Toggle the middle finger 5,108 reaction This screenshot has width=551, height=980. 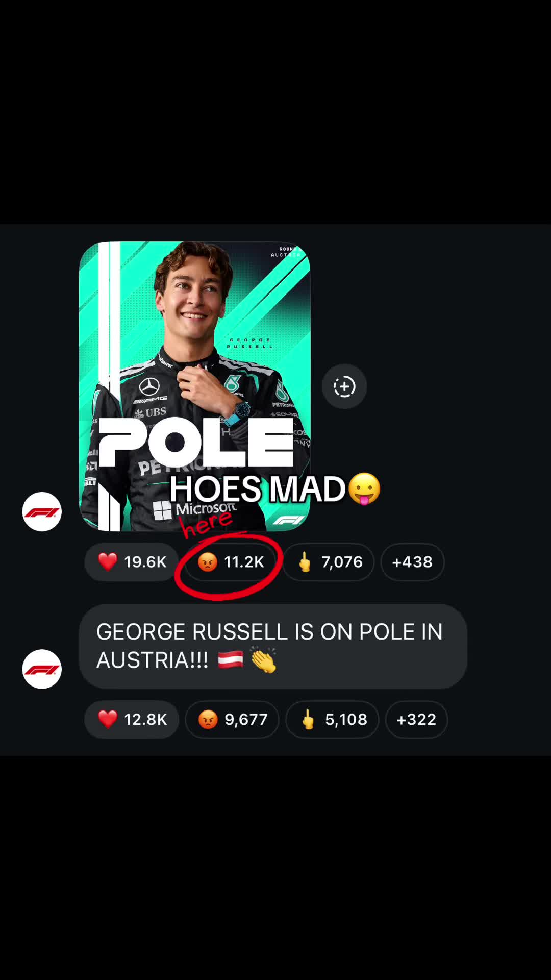[x=332, y=719]
